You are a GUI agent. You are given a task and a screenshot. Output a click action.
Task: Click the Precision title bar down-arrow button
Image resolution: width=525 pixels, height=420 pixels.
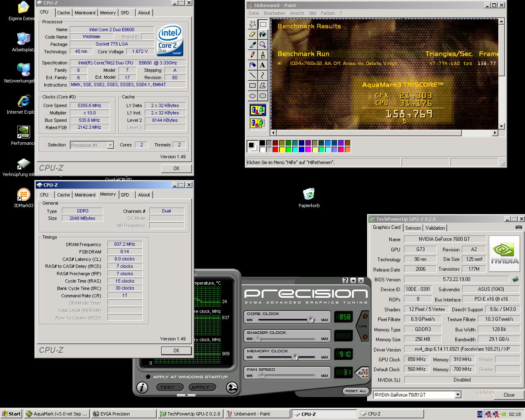click(x=353, y=281)
